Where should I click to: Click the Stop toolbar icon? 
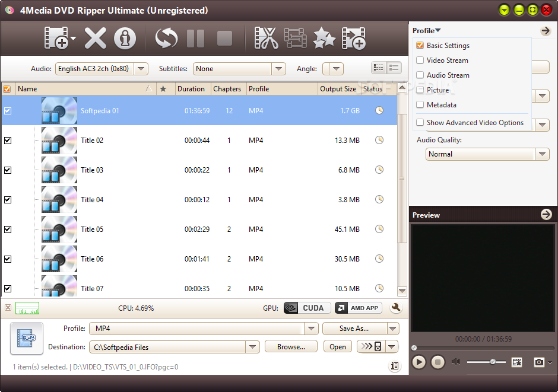(x=224, y=39)
